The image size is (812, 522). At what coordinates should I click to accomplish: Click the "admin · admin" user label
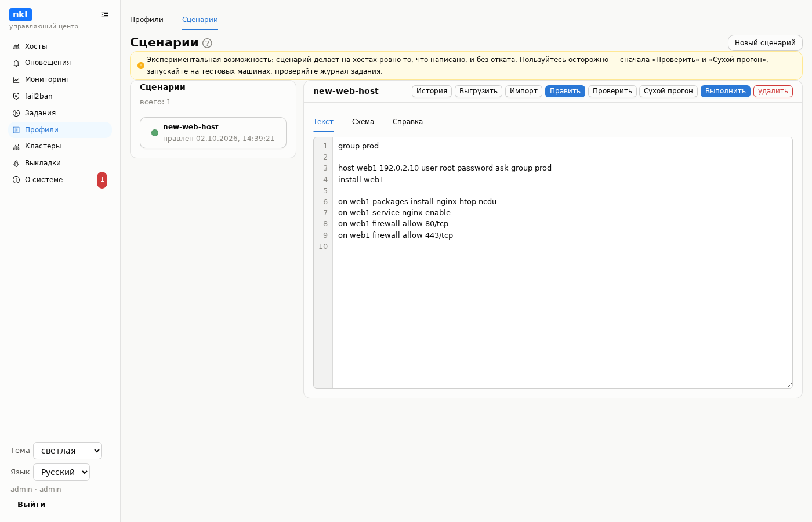(x=36, y=490)
